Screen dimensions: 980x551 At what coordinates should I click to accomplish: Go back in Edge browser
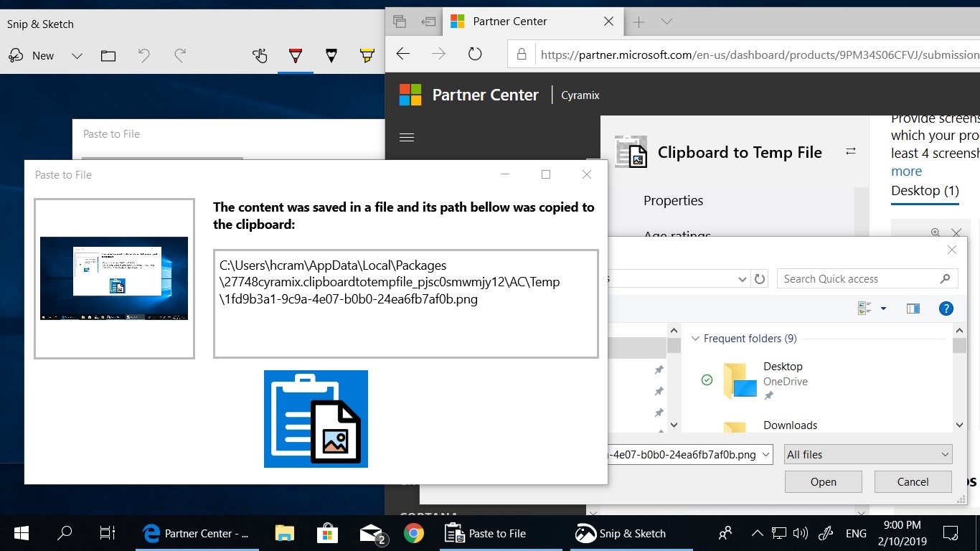pyautogui.click(x=403, y=54)
